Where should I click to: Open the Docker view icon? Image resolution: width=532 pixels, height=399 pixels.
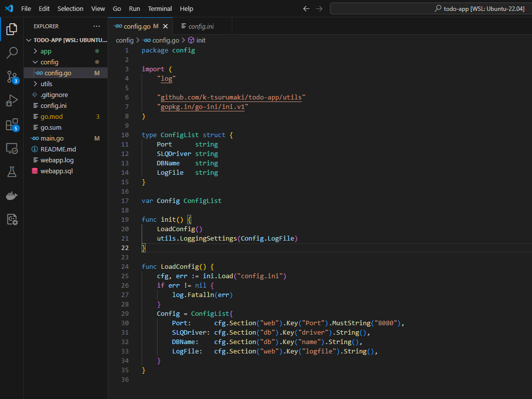(x=12, y=196)
